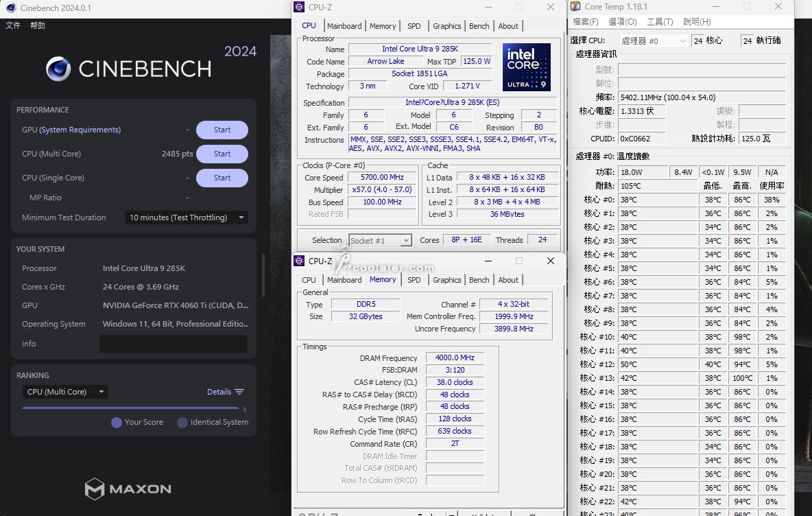Click the CPU-Z icon in Memory window title
This screenshot has height=516, width=812.
tap(299, 261)
